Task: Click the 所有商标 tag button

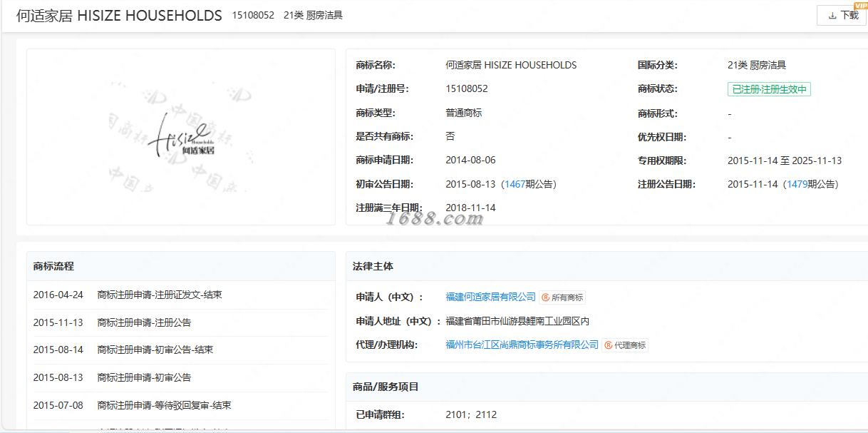Action: (562, 297)
